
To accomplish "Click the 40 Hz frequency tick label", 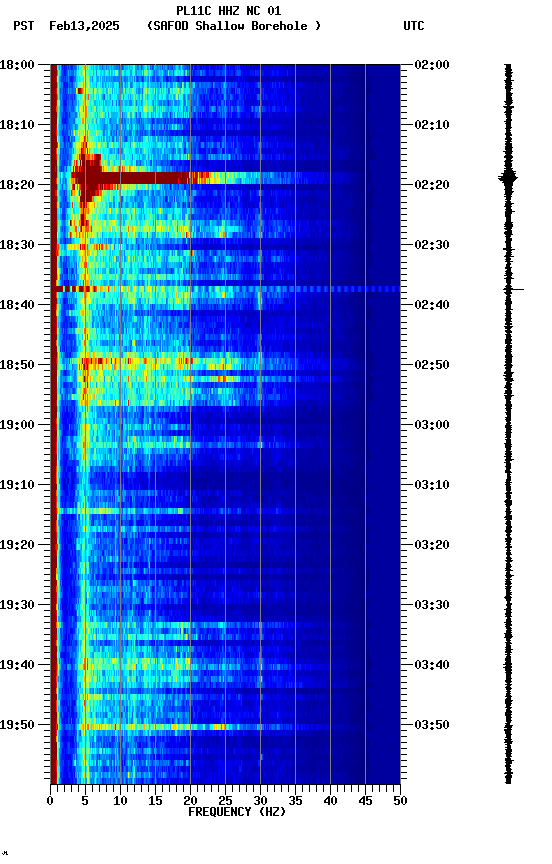I will click(x=331, y=801).
